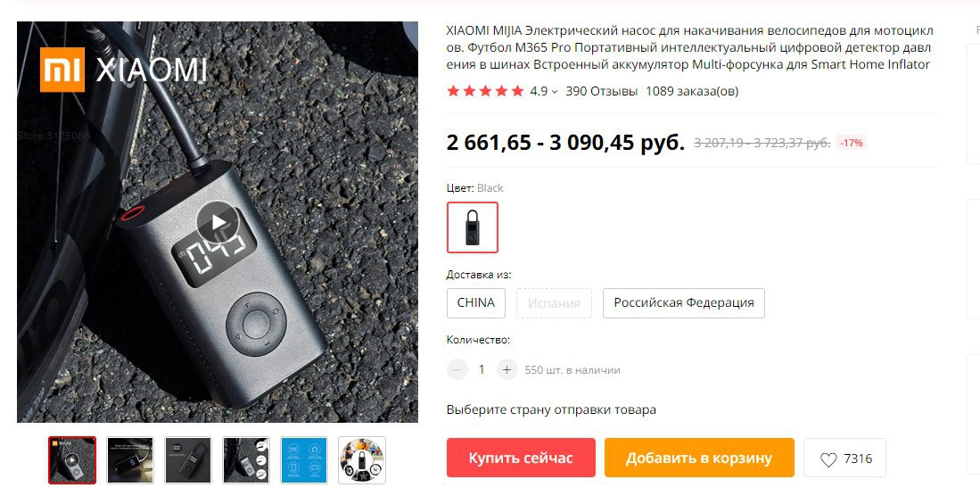Expand the 4.9 rating dropdown arrow

pyautogui.click(x=555, y=92)
